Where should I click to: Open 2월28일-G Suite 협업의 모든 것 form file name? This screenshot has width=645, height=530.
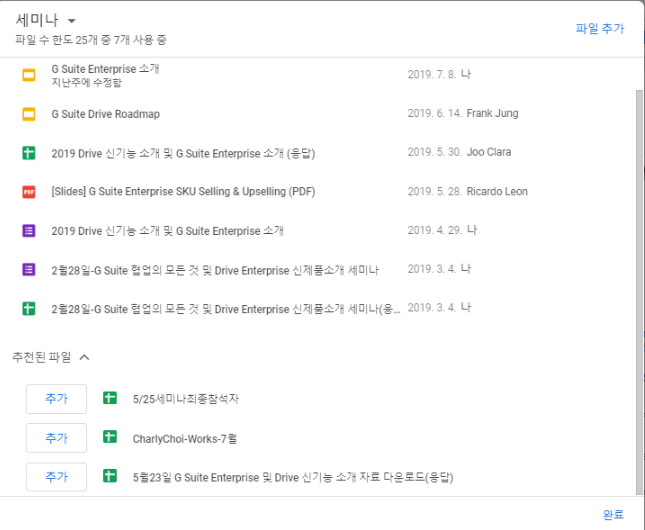215,270
